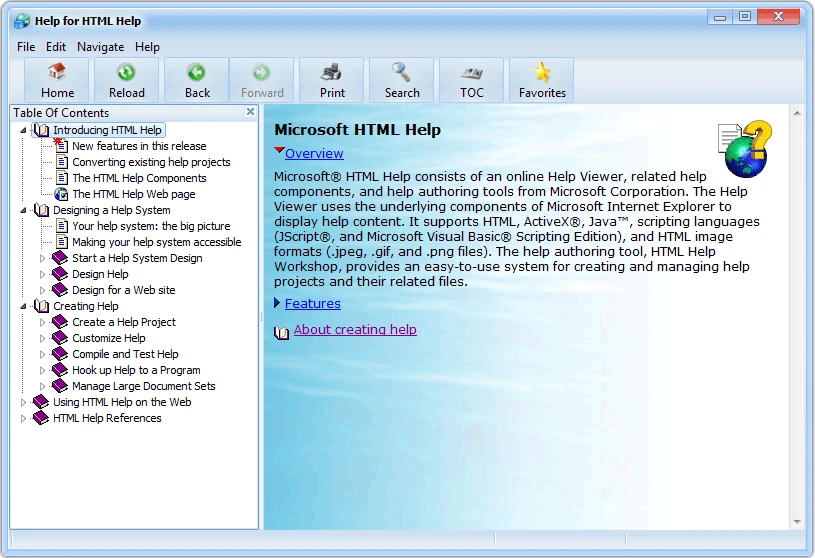Follow the About creating help link
This screenshot has height=558, width=815.
pos(355,330)
